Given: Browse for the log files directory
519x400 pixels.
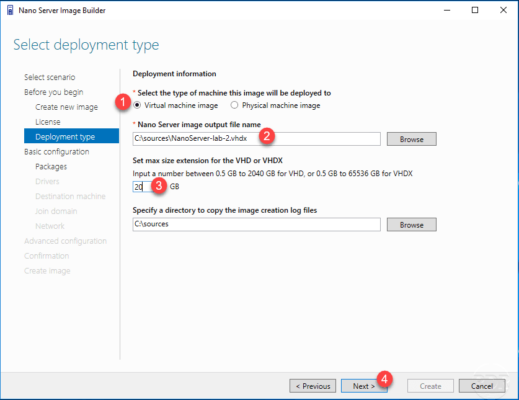Looking at the screenshot, I should (x=411, y=225).
